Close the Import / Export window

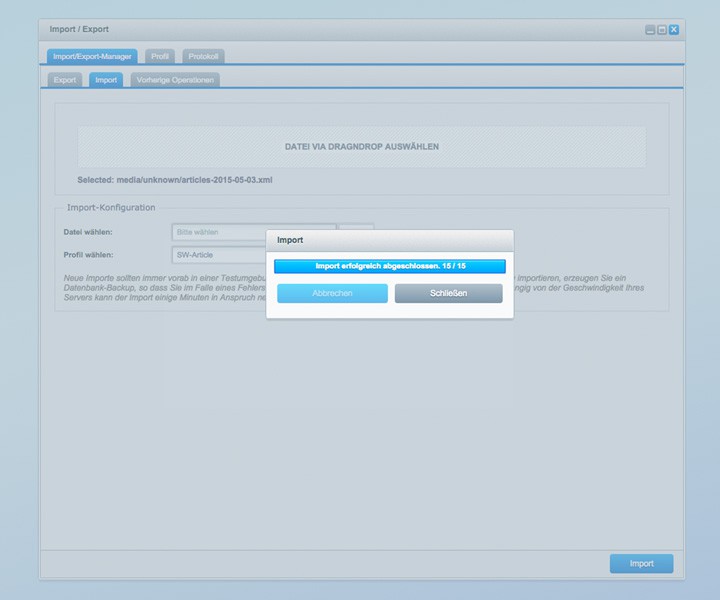pyautogui.click(x=674, y=30)
